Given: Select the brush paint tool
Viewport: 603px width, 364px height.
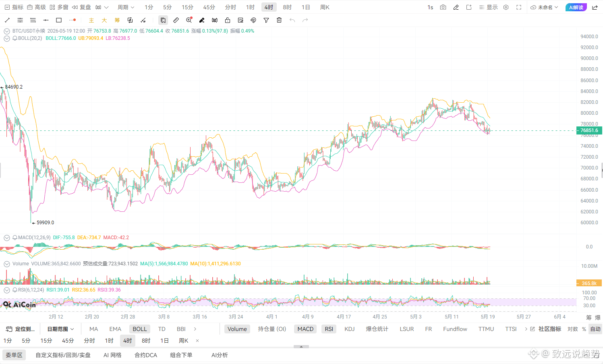Looking at the screenshot, I should (x=202, y=20).
